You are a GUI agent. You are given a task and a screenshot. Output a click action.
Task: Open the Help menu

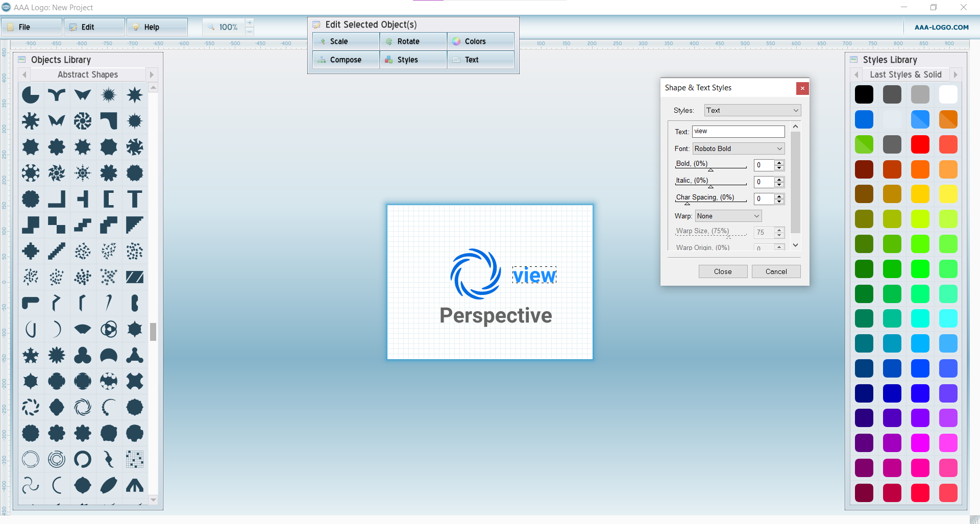coord(157,27)
